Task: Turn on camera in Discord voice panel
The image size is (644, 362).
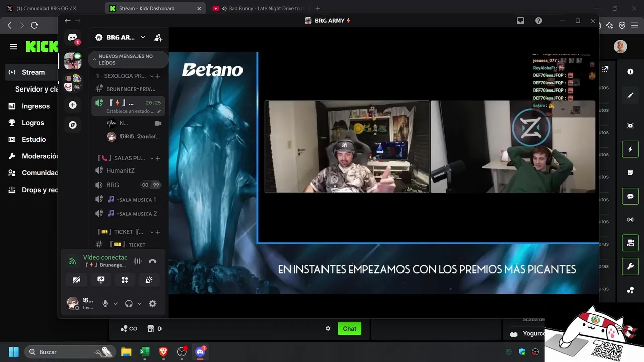Action: [76, 280]
